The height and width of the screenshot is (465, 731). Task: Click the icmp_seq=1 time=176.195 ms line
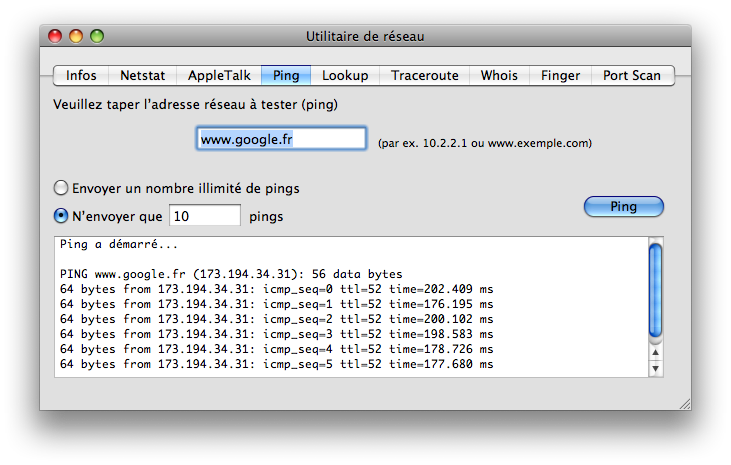[x=276, y=304]
